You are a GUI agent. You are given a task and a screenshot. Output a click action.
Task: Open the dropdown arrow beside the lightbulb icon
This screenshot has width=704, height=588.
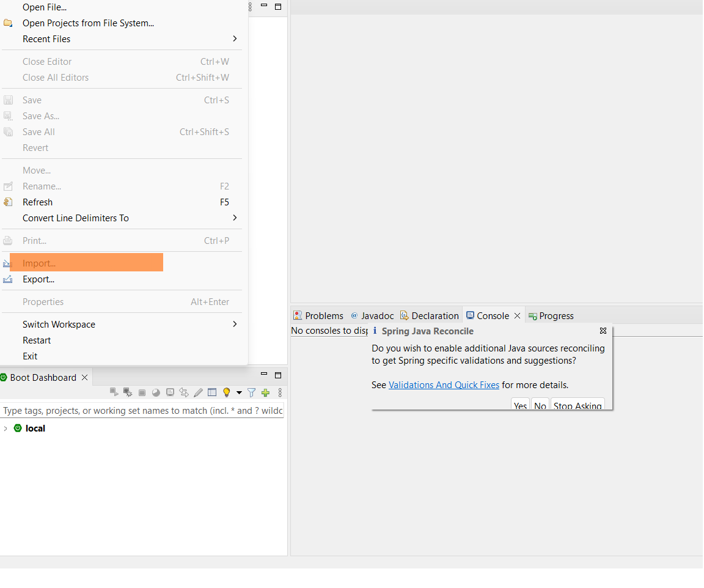pos(239,392)
